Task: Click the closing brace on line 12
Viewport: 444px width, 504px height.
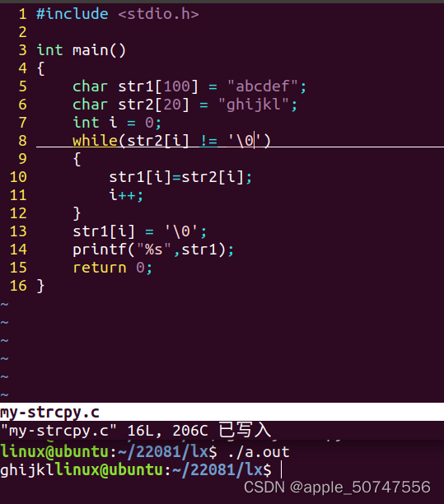Action: point(77,213)
